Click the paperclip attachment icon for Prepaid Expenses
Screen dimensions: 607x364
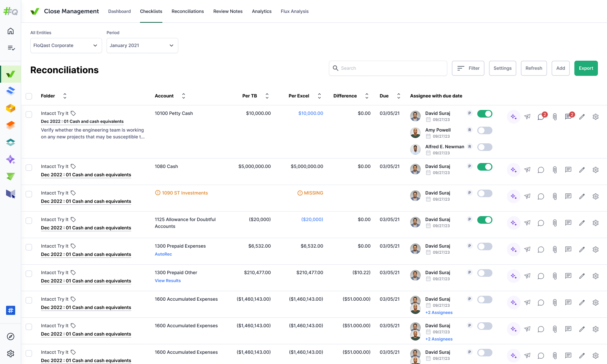555,249
